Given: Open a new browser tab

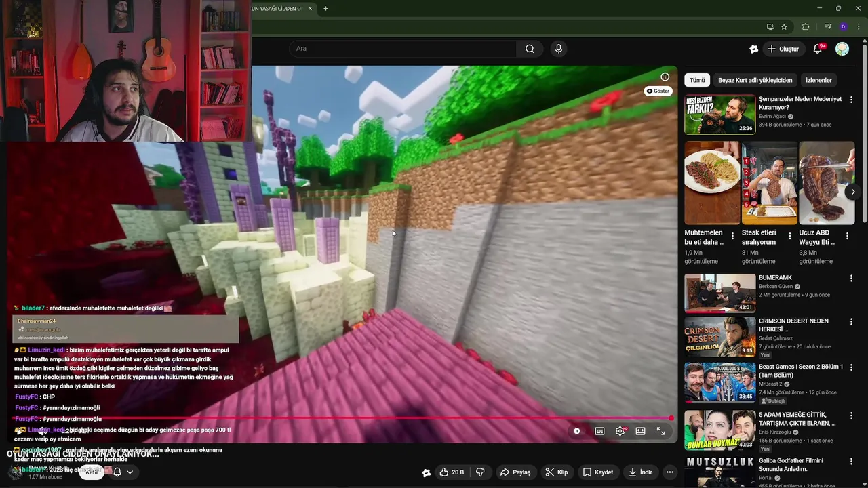Looking at the screenshot, I should pyautogui.click(x=326, y=9).
